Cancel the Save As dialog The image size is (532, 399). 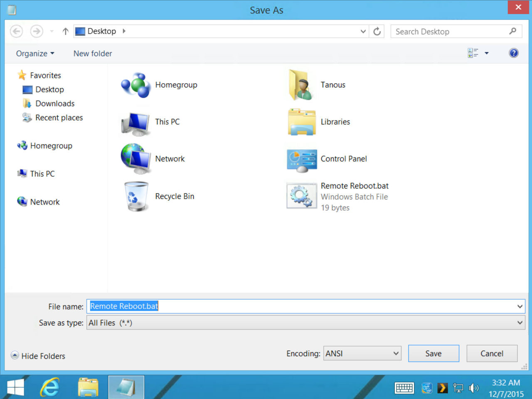point(492,353)
